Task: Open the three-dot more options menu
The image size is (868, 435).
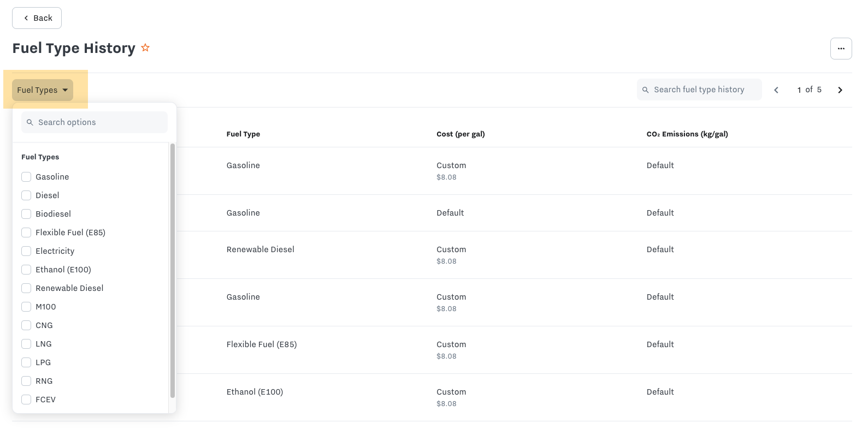Action: click(x=841, y=49)
